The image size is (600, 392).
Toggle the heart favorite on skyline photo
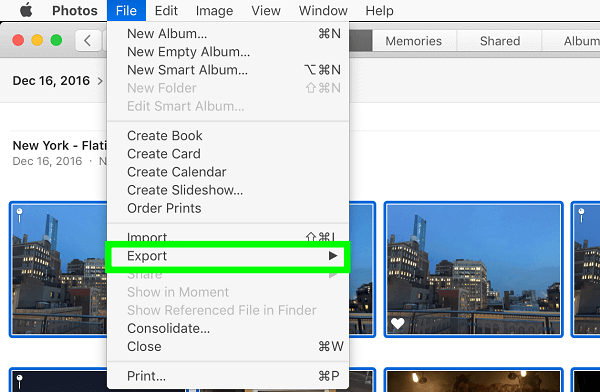tap(398, 324)
